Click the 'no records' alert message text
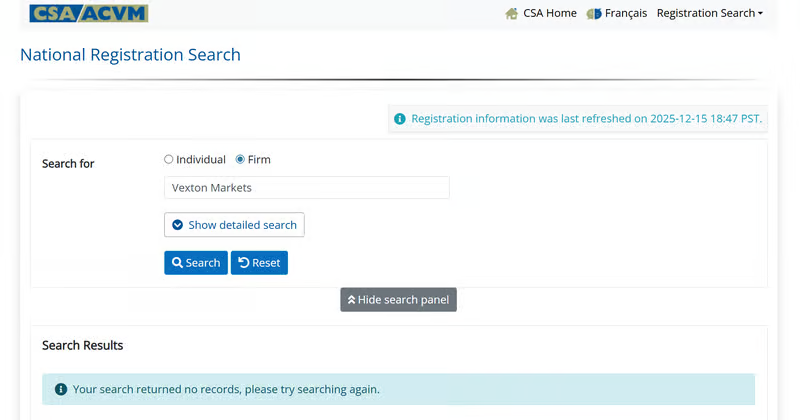800x420 pixels. tap(226, 389)
